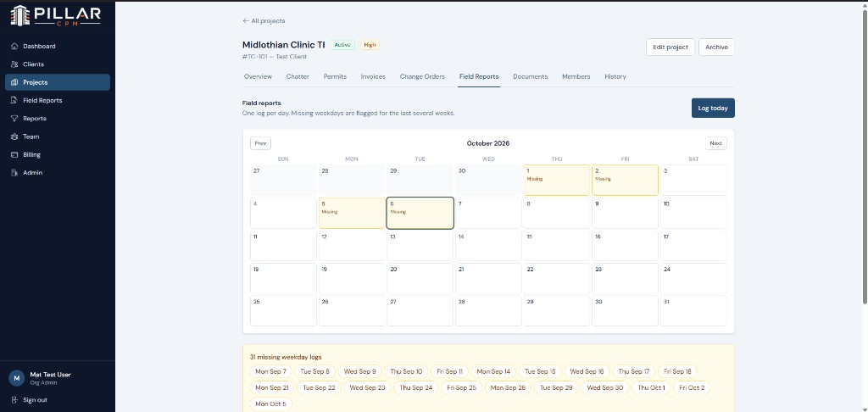Click the Log today button
Image resolution: width=868 pixels, height=412 pixels.
click(712, 108)
